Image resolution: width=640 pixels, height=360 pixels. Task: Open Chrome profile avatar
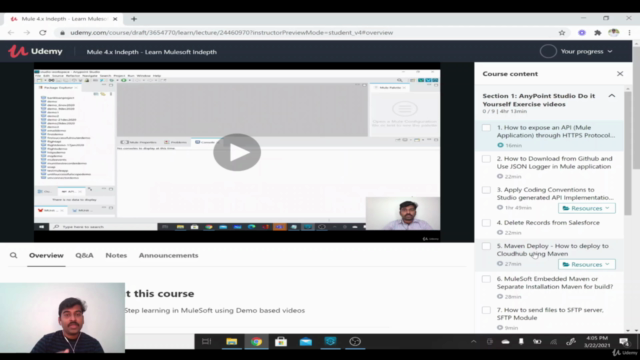tap(613, 33)
